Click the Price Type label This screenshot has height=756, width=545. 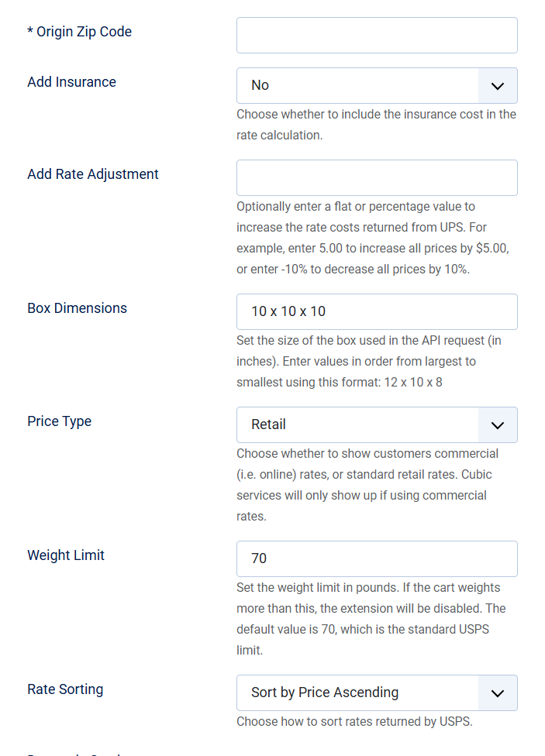point(59,421)
